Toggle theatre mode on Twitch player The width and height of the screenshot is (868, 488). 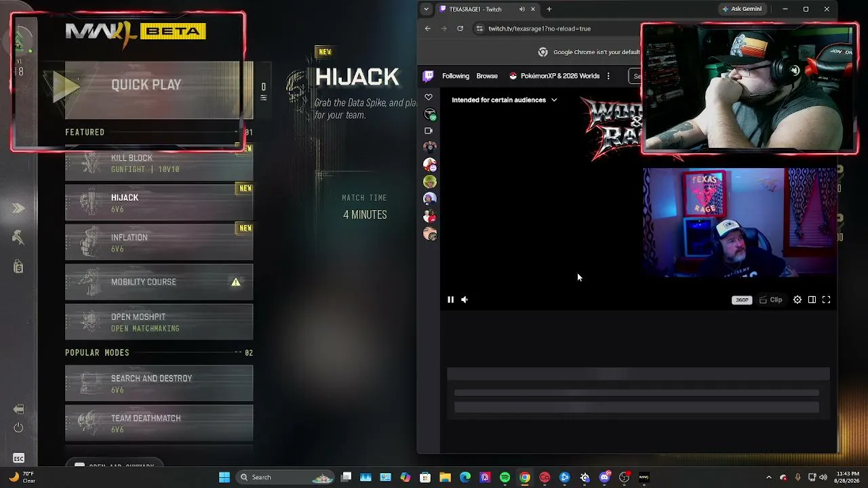pos(812,300)
